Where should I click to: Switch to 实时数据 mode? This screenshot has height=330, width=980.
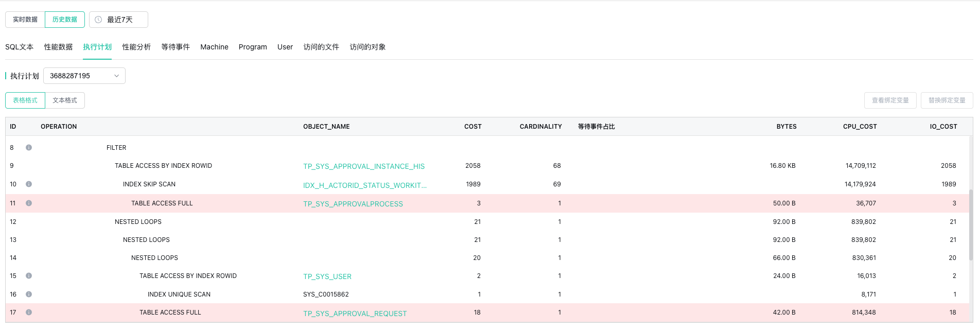click(25, 20)
